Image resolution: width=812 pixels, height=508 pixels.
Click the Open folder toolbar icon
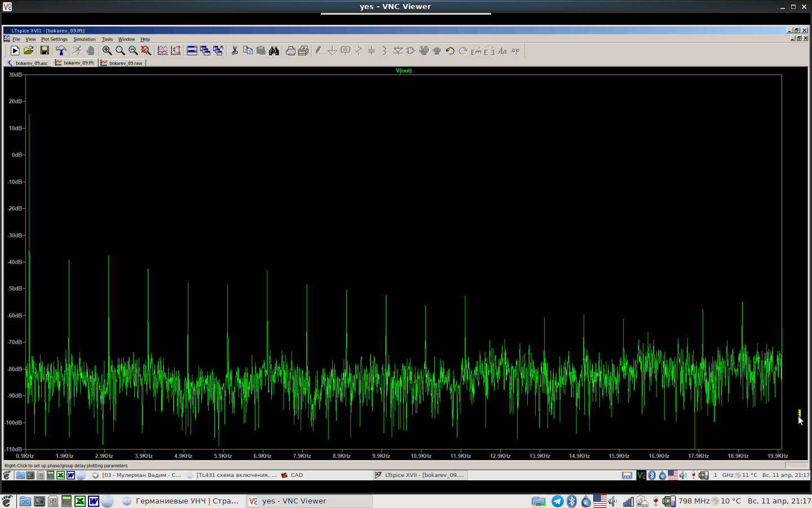click(29, 51)
